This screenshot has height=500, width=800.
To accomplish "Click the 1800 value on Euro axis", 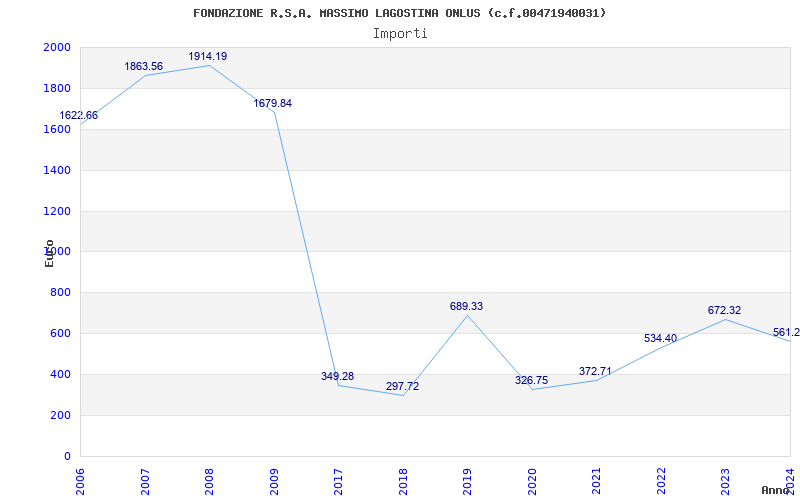I will [x=57, y=88].
